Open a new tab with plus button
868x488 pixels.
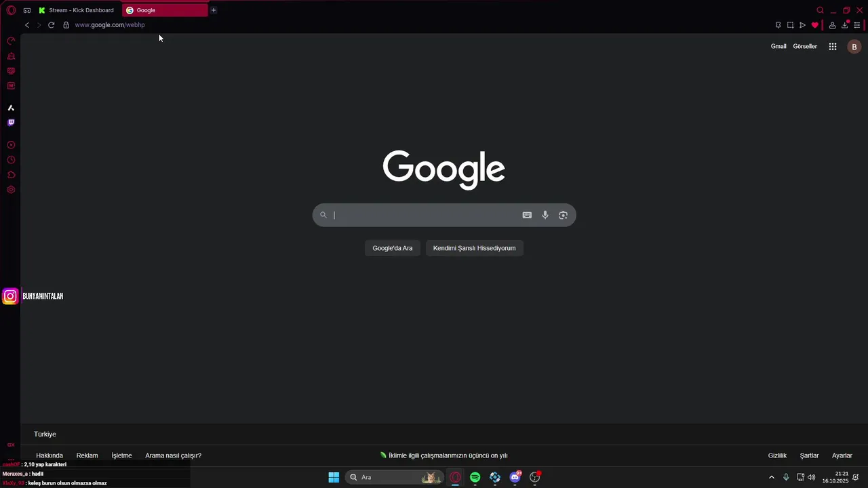(213, 10)
